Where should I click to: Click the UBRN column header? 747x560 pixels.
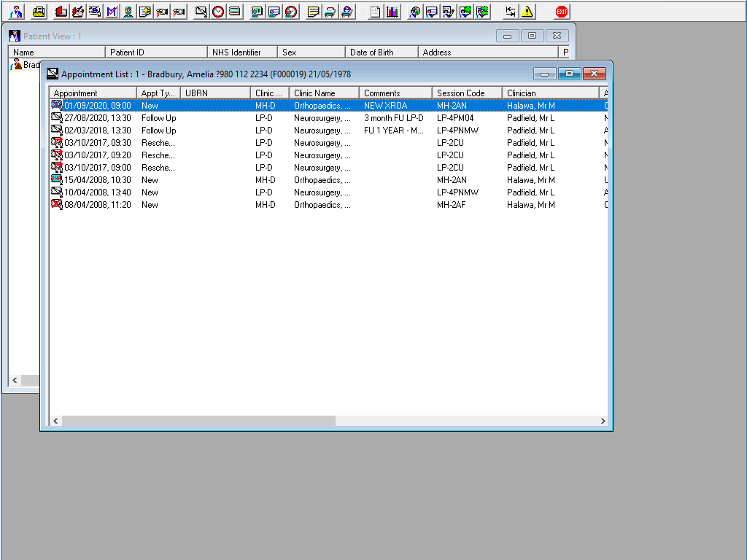215,93
